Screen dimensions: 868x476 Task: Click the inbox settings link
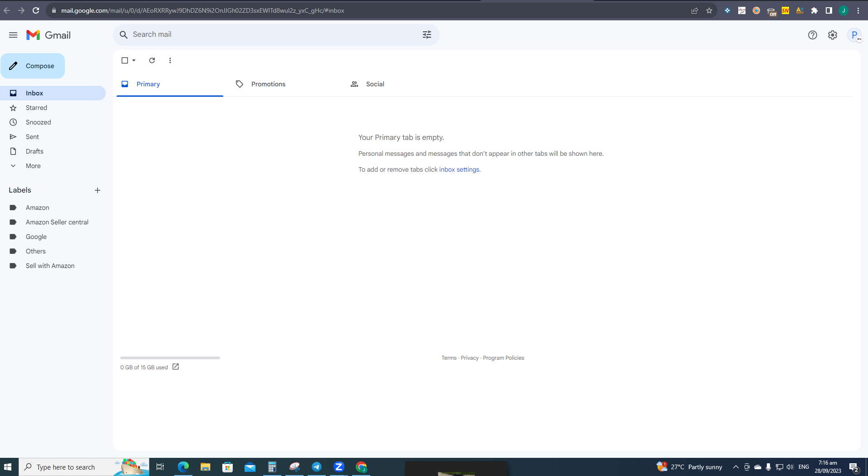pos(459,169)
